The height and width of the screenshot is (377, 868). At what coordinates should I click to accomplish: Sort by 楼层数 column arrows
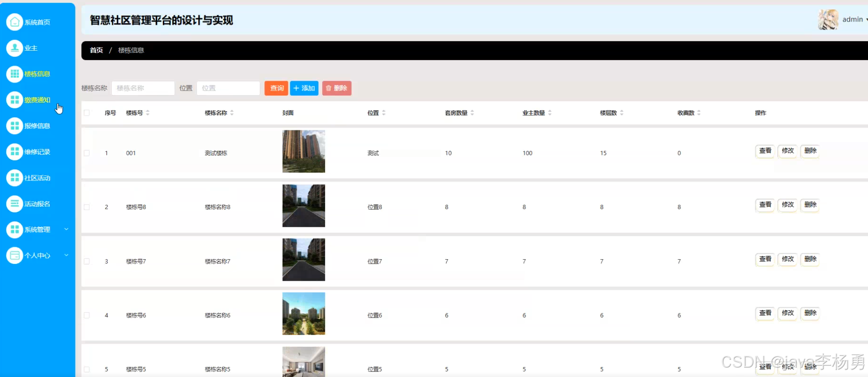[x=622, y=113]
